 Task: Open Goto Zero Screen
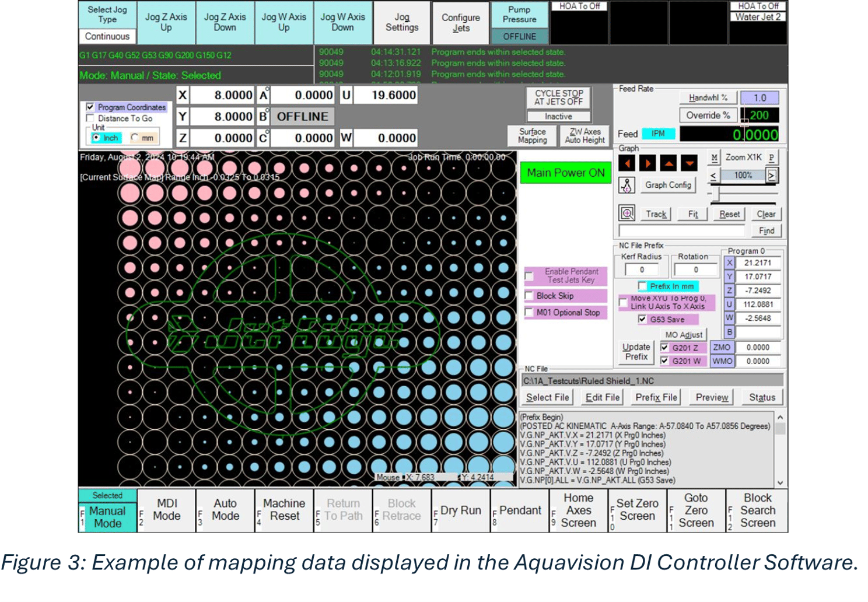pyautogui.click(x=696, y=510)
